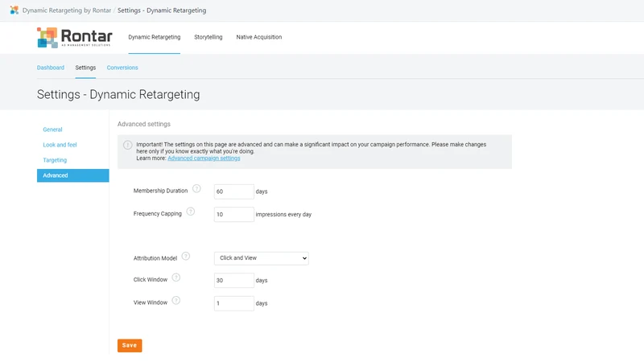Focus the Frequency Capping impressions field
The image size is (644, 362).
(234, 214)
